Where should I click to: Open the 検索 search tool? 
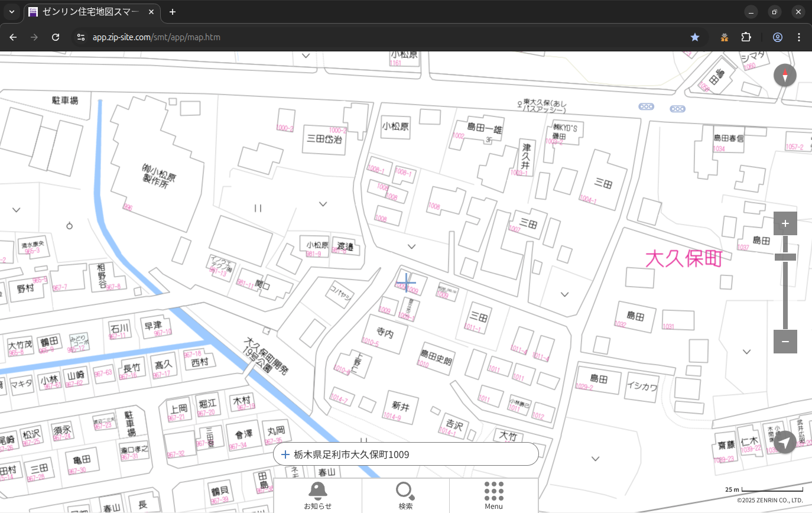pyautogui.click(x=405, y=495)
